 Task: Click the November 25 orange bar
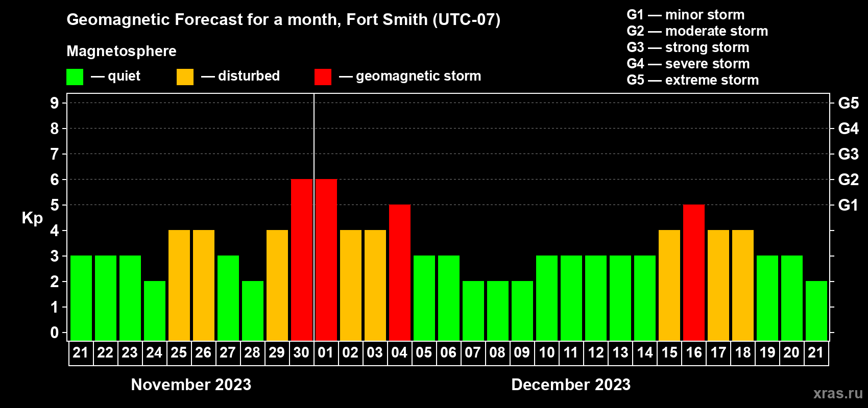click(x=179, y=286)
